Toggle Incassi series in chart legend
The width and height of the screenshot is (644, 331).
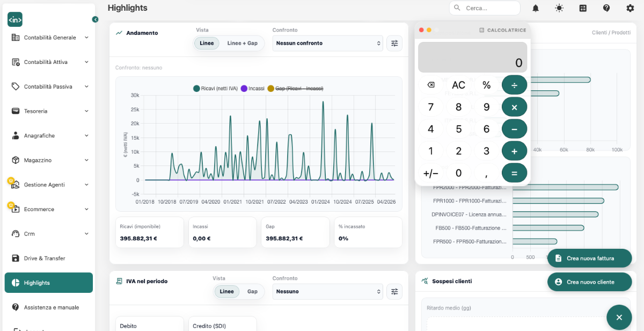[252, 88]
